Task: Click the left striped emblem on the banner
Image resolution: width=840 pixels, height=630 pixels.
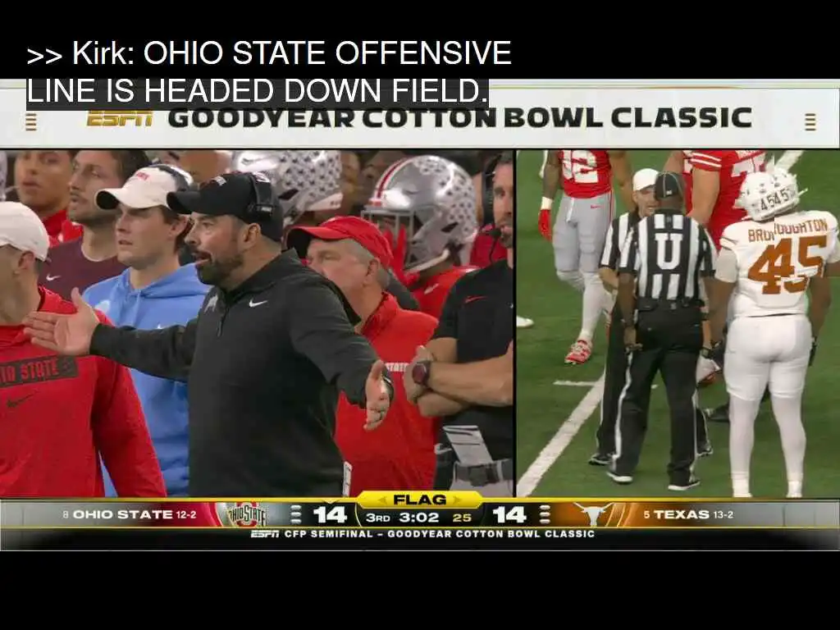Action: (x=31, y=121)
